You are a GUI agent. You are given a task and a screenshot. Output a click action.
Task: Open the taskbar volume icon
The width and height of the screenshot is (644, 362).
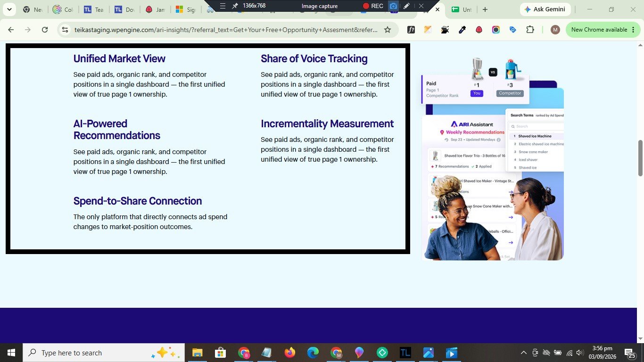point(580,353)
